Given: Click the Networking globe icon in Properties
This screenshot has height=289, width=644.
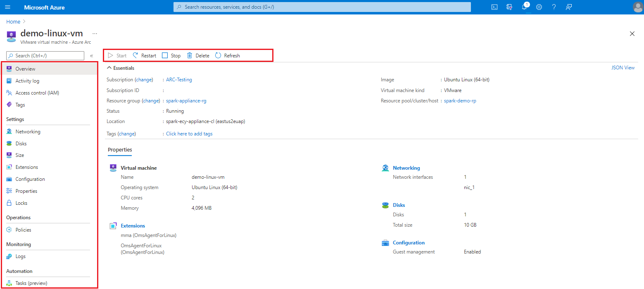Looking at the screenshot, I should [x=385, y=168].
